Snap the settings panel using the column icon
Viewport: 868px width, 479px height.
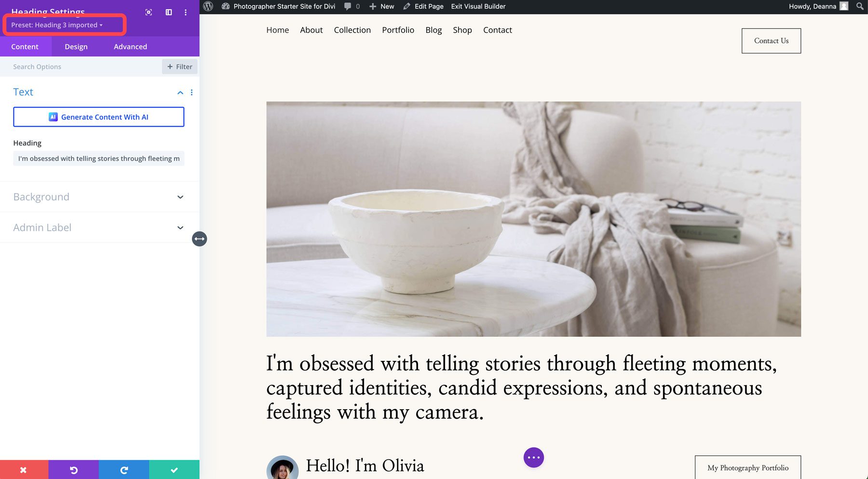(x=168, y=12)
